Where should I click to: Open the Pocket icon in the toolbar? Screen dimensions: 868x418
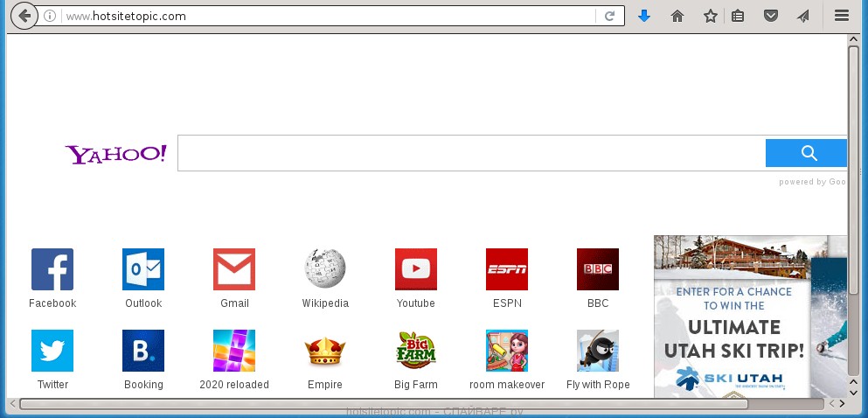click(x=770, y=16)
